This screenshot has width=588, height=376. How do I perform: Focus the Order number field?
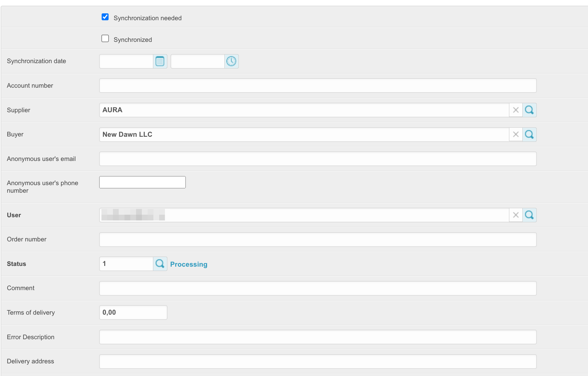click(317, 240)
